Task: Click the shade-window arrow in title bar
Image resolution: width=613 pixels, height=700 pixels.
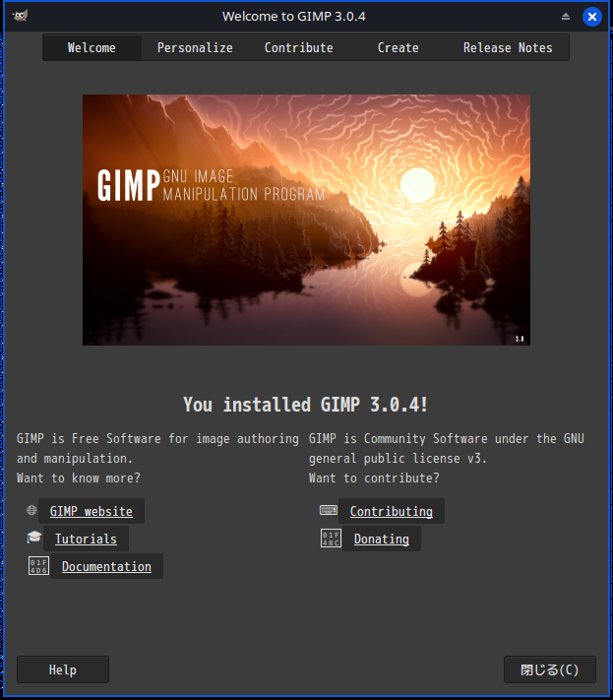Action: point(566,17)
